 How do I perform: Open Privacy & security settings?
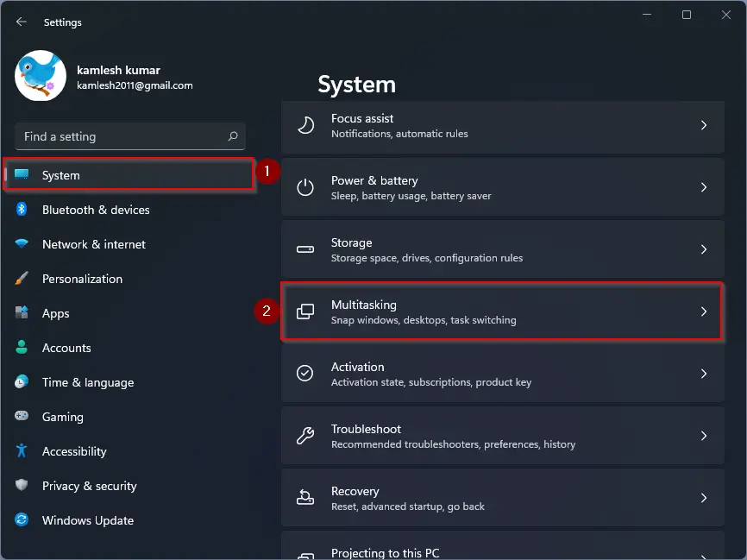pos(129,486)
